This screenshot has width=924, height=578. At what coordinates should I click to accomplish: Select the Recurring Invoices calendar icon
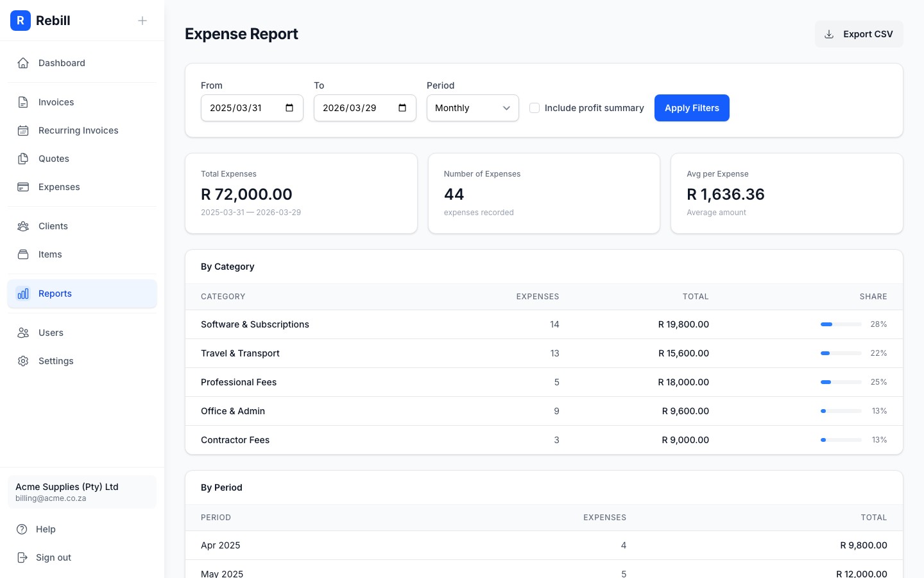pyautogui.click(x=23, y=130)
